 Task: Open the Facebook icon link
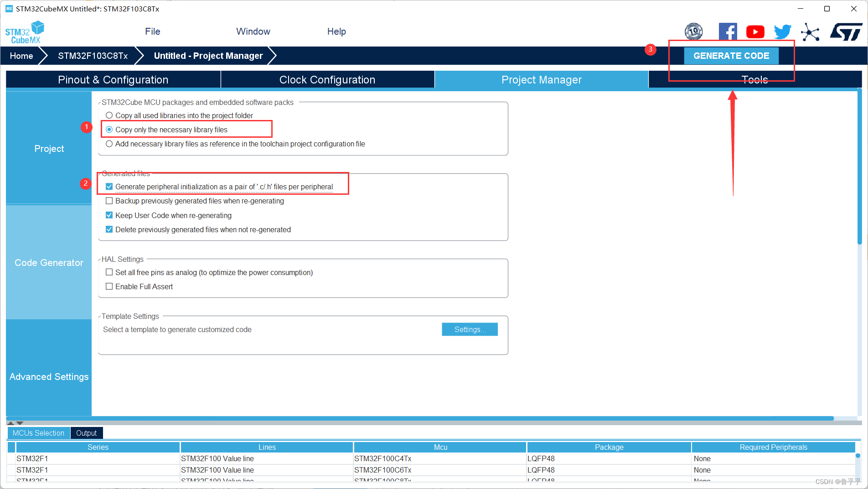tap(728, 31)
